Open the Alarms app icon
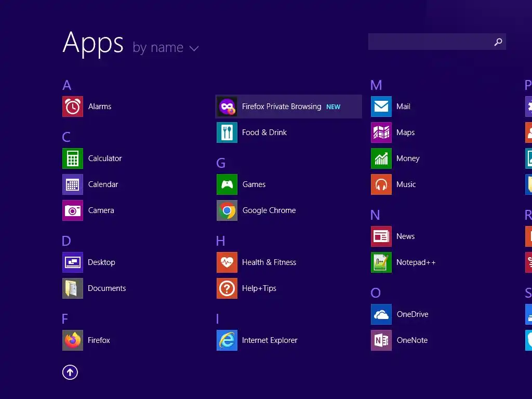532x399 pixels. (x=73, y=107)
